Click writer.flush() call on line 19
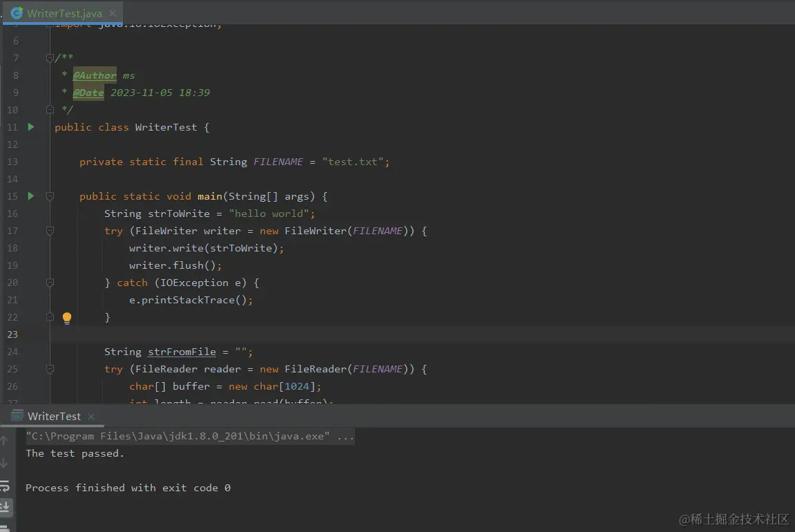 tap(175, 265)
